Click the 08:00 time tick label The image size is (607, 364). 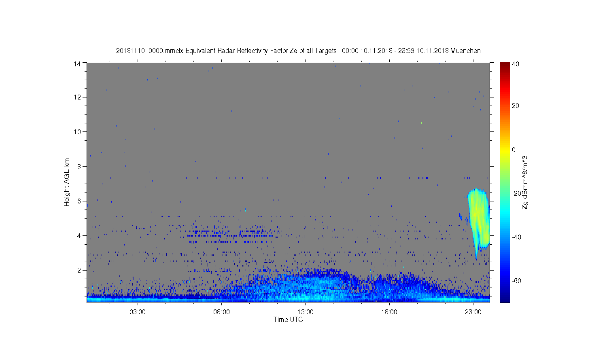pos(222,312)
